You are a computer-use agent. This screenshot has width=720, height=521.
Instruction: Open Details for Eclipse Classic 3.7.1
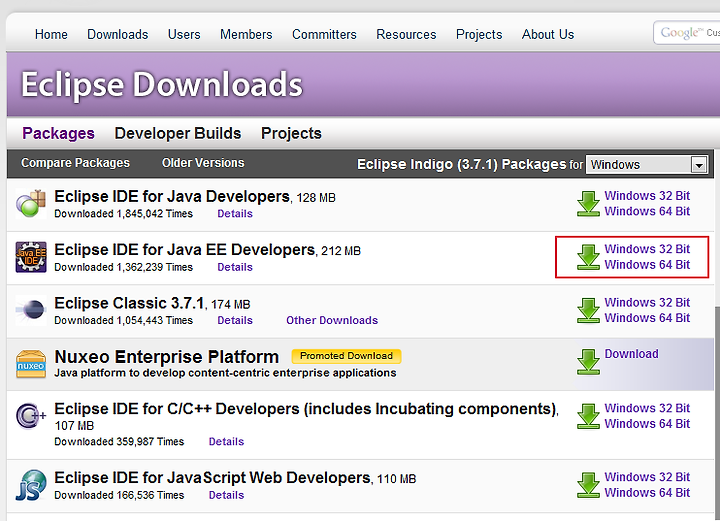(x=235, y=320)
